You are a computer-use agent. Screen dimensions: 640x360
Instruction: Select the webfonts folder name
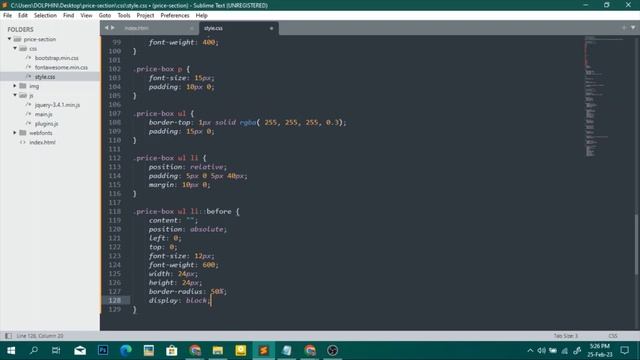click(40, 133)
